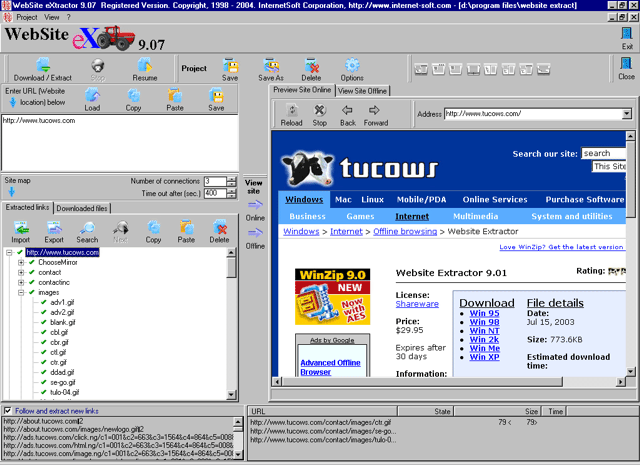
Task: Search the extracted links tree
Action: tap(87, 232)
